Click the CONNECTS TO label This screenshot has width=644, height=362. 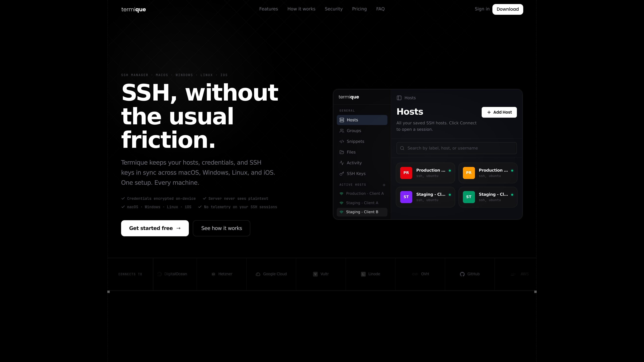(130, 274)
